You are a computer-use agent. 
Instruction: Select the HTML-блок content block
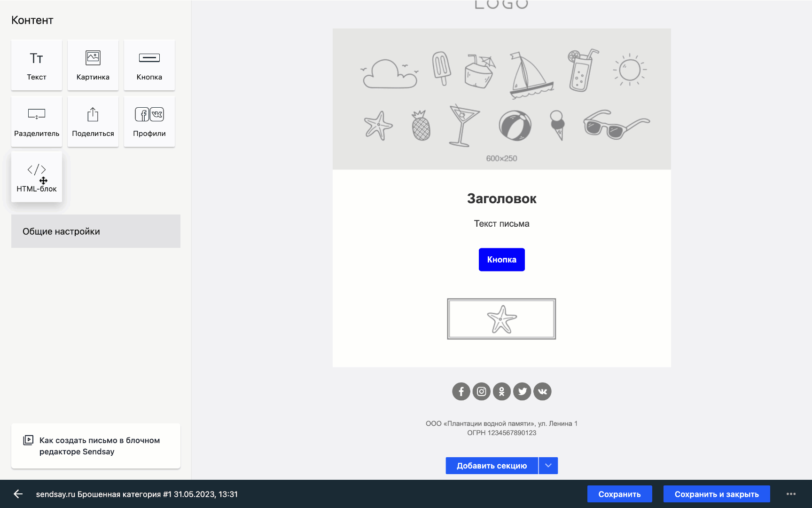[37, 177]
